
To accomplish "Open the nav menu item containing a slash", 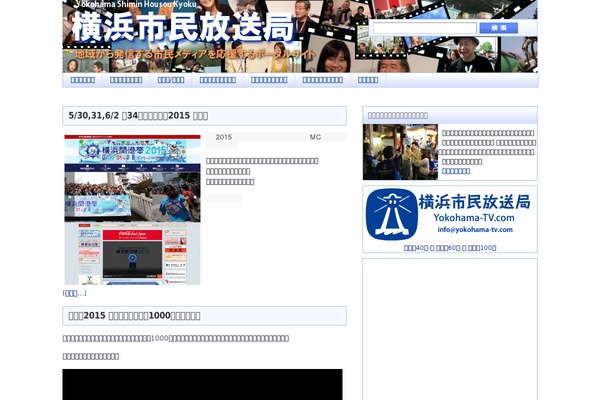I will (171, 80).
